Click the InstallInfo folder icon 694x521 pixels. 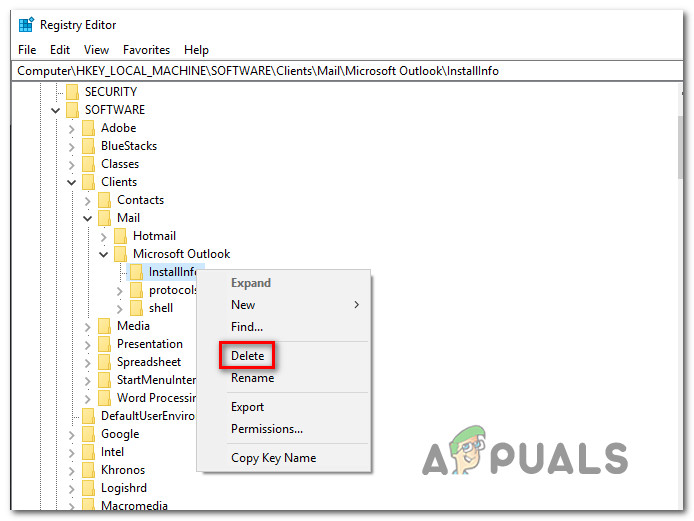click(136, 272)
